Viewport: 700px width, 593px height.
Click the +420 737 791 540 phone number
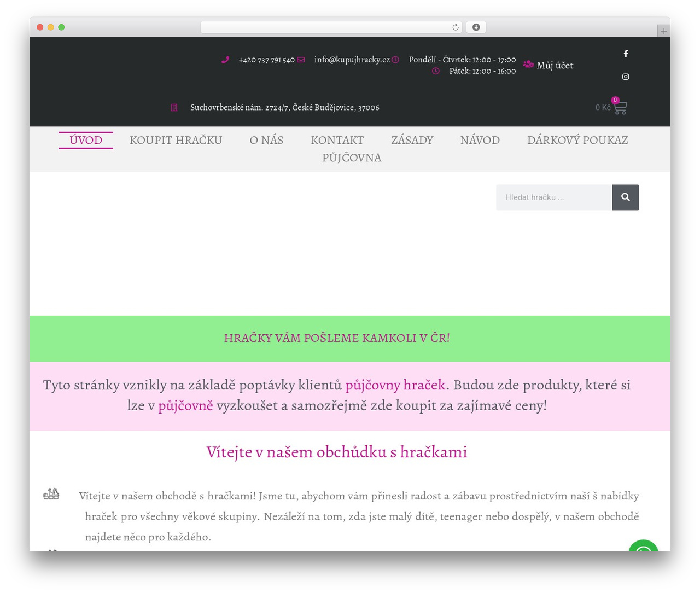tap(266, 60)
